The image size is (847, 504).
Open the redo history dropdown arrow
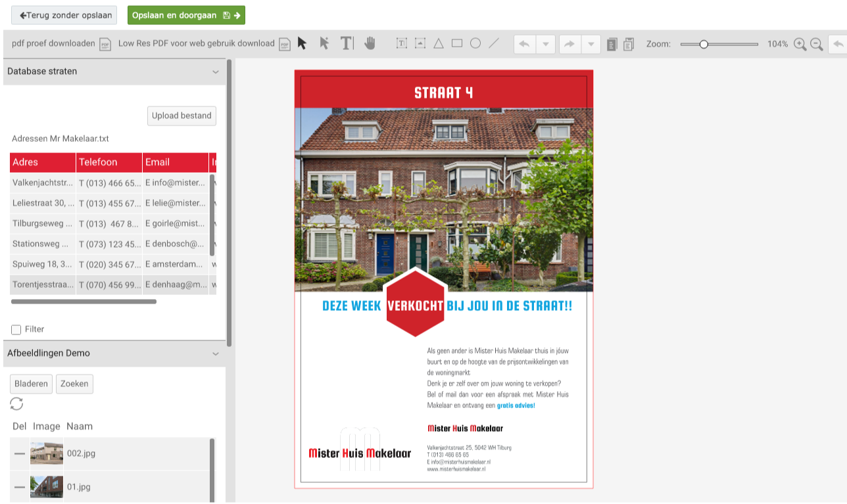[x=591, y=44]
